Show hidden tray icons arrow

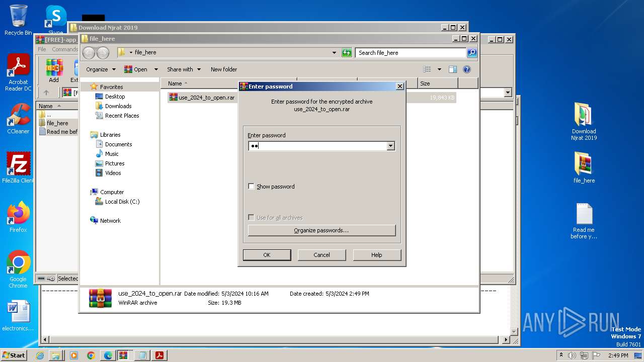pyautogui.click(x=561, y=355)
